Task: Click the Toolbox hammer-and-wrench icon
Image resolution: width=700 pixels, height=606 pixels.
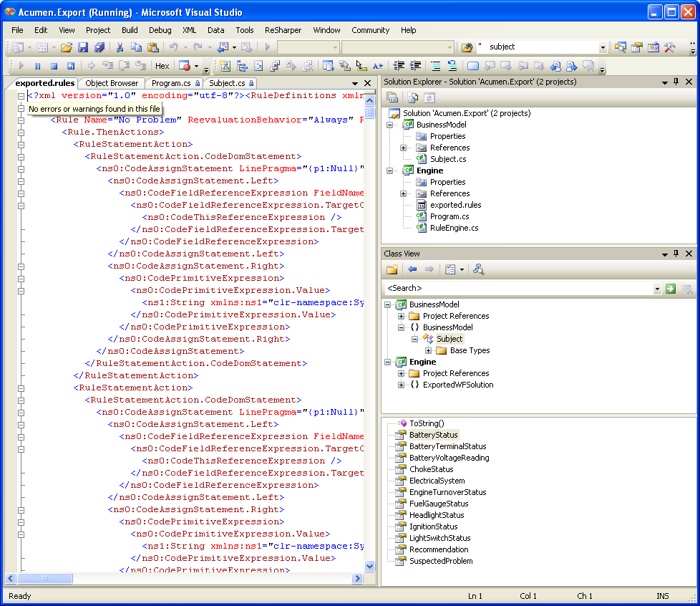Action: [x=670, y=47]
